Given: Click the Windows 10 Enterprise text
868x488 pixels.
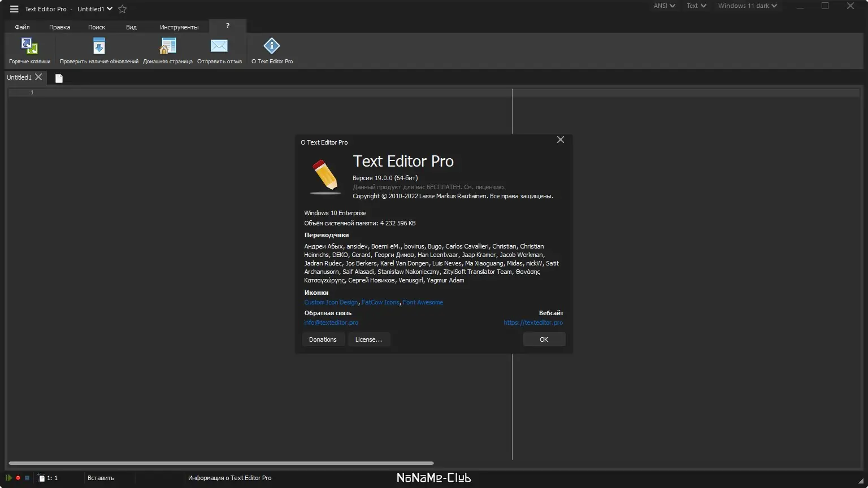Looking at the screenshot, I should 335,213.
